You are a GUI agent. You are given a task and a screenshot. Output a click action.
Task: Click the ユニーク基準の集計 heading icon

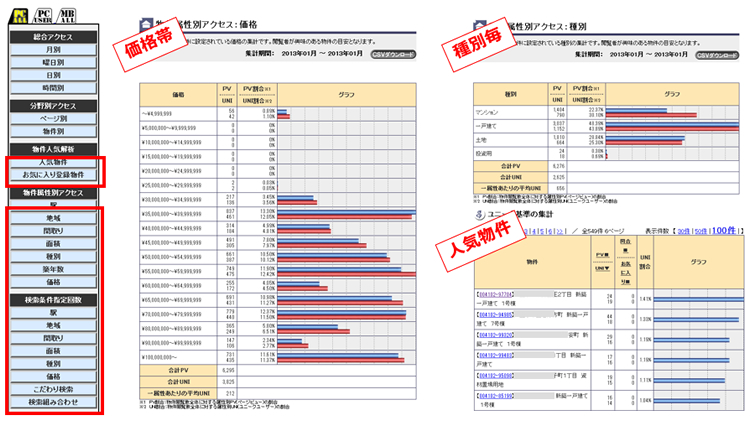coord(479,215)
